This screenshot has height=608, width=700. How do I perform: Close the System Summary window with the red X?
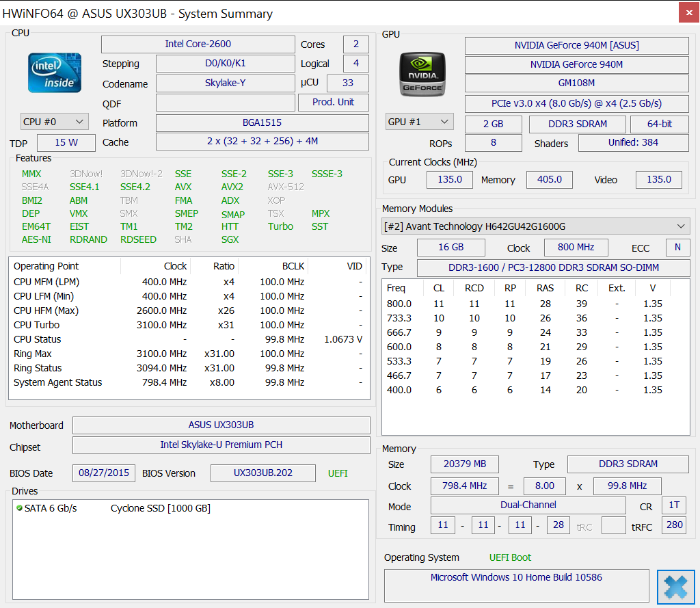(689, 13)
